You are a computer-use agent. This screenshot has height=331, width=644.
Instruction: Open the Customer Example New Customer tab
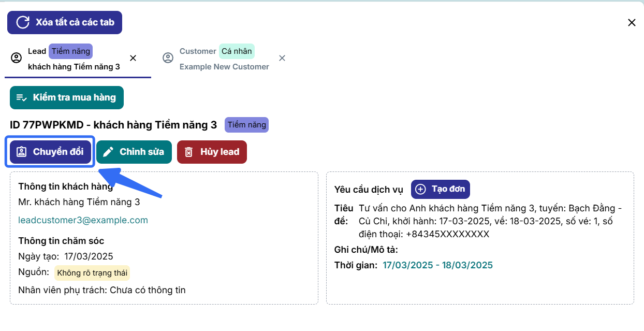[x=224, y=59]
